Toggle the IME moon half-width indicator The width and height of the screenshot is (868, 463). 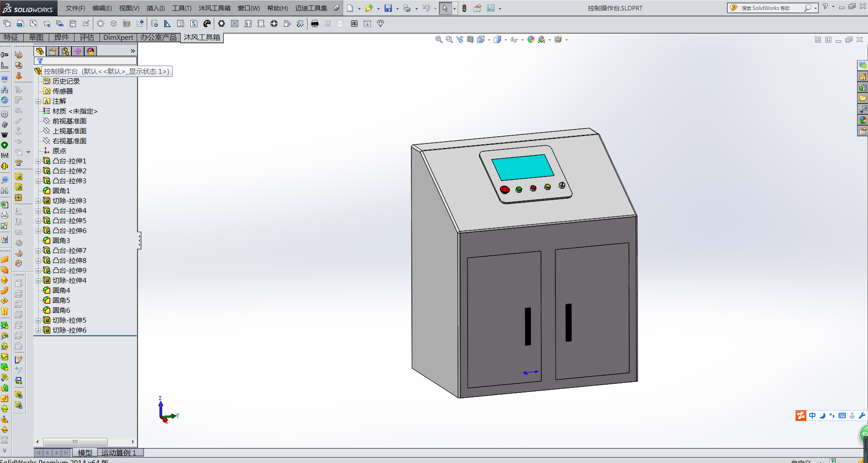[x=822, y=415]
